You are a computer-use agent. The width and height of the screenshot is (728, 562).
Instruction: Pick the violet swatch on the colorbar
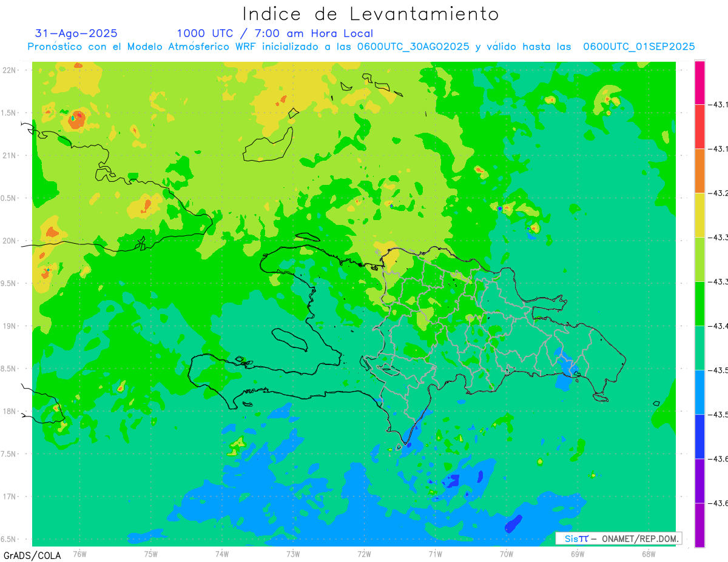coord(699,481)
